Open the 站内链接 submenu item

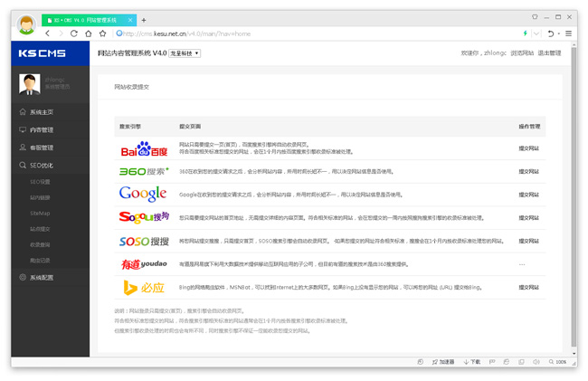pos(40,197)
